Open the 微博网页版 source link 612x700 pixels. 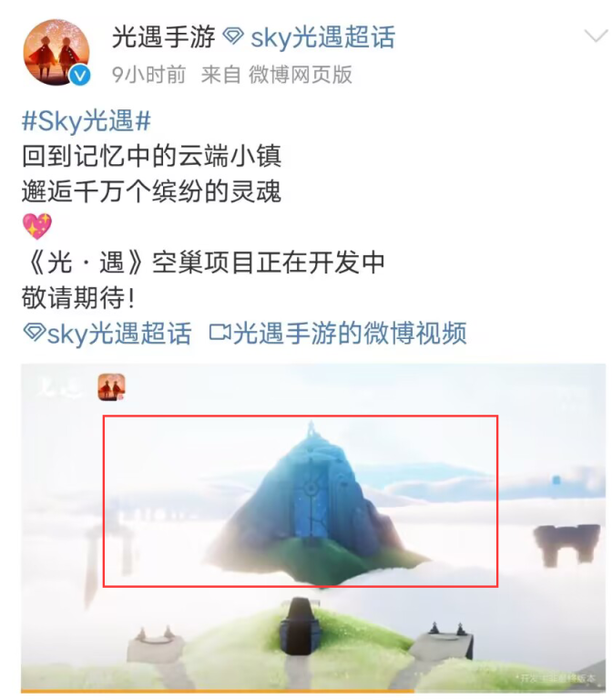[301, 75]
